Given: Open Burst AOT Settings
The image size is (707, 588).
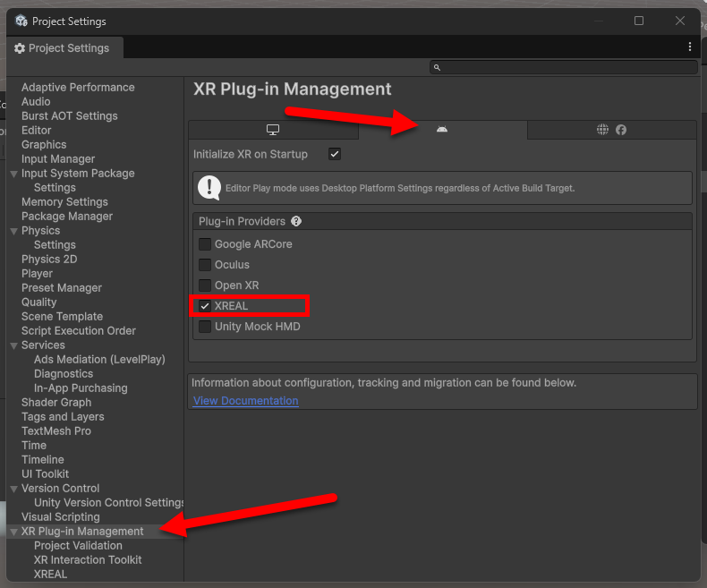Looking at the screenshot, I should pyautogui.click(x=70, y=115).
